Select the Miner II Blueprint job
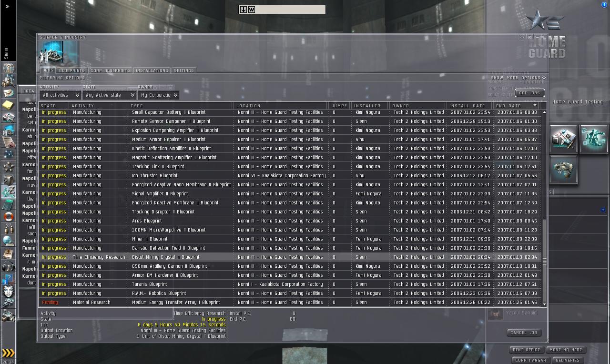 pyautogui.click(x=290, y=239)
